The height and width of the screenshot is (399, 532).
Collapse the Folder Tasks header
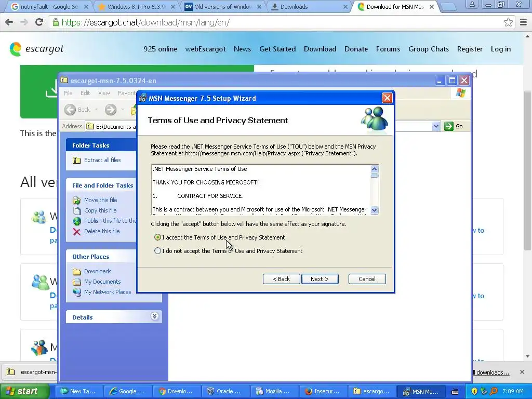101,145
